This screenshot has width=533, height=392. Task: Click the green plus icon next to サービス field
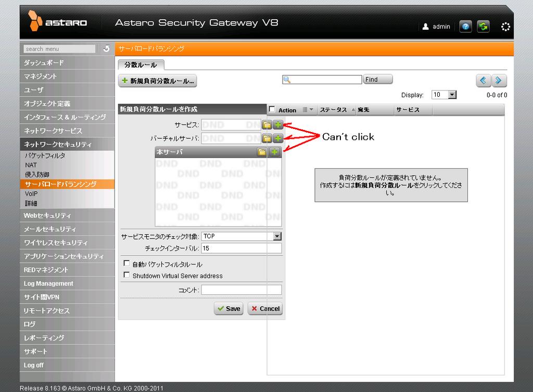click(x=278, y=125)
